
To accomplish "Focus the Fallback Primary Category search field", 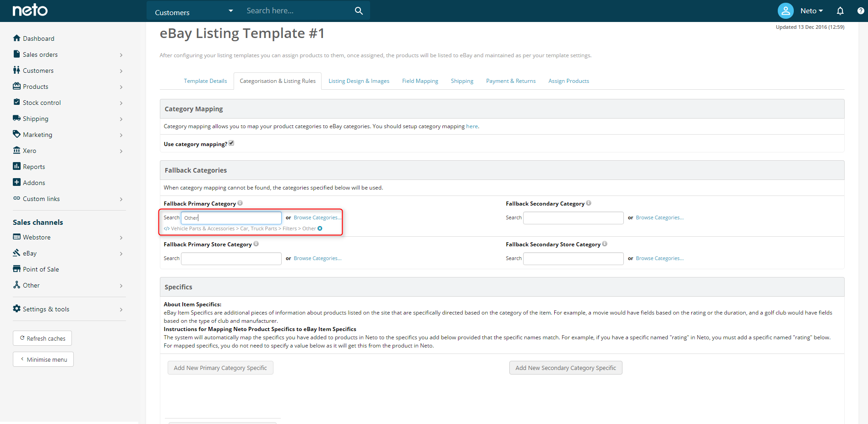I will [x=231, y=218].
